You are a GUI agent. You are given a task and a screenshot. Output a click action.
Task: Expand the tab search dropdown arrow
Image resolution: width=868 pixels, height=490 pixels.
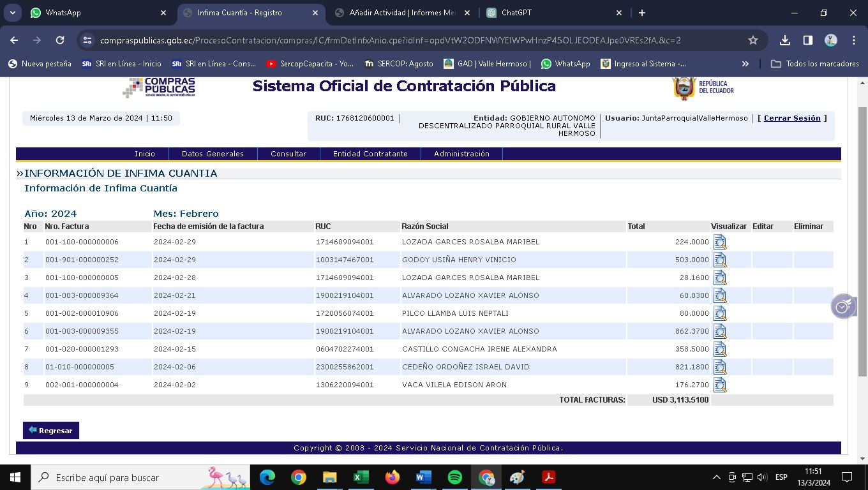13,13
